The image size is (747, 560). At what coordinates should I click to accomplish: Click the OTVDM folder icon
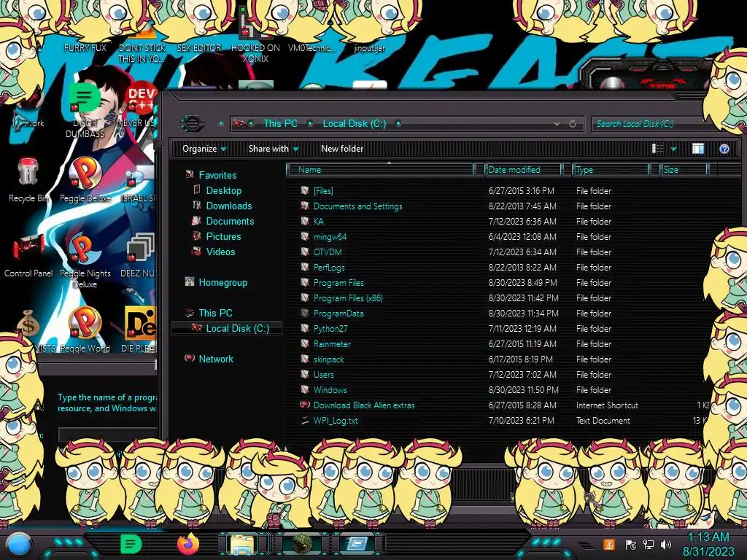click(305, 252)
